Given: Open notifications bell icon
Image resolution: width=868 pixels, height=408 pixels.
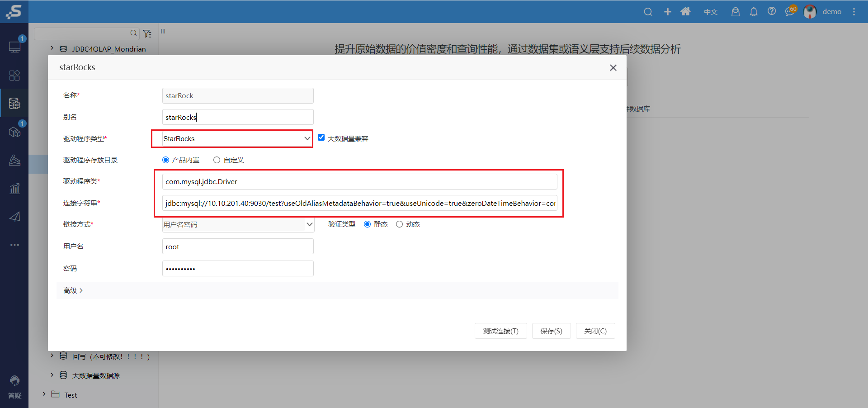Looking at the screenshot, I should [754, 12].
